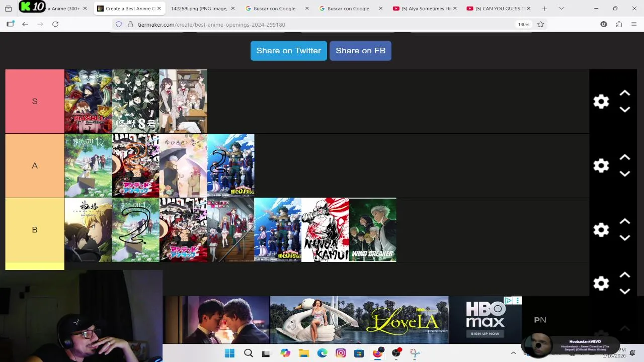The height and width of the screenshot is (362, 644).
Task: Select the My Hero Academia poster in B tier
Action: 278,230
